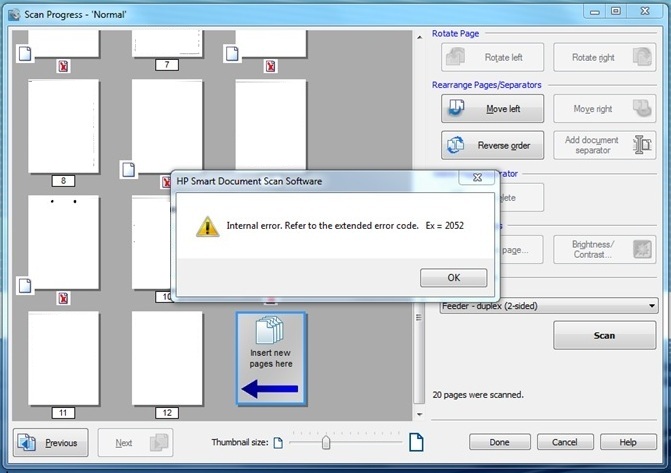Image resolution: width=671 pixels, height=473 pixels.
Task: Click the thumbnail pane scrollbar grip
Action: coord(419,318)
